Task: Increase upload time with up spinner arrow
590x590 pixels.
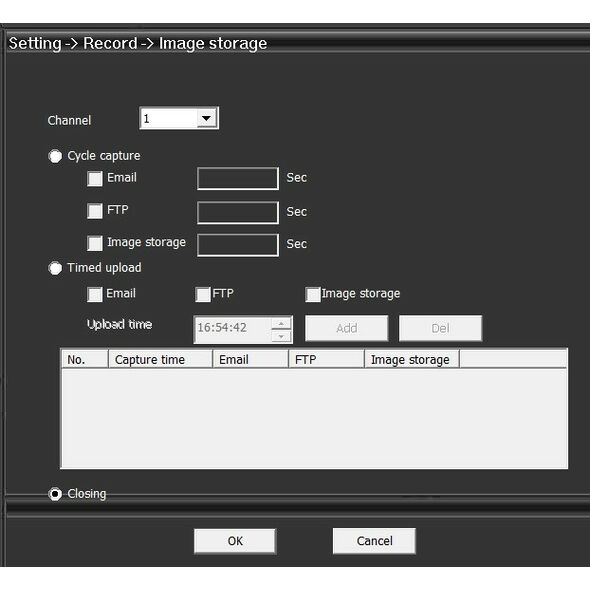Action: pos(281,323)
